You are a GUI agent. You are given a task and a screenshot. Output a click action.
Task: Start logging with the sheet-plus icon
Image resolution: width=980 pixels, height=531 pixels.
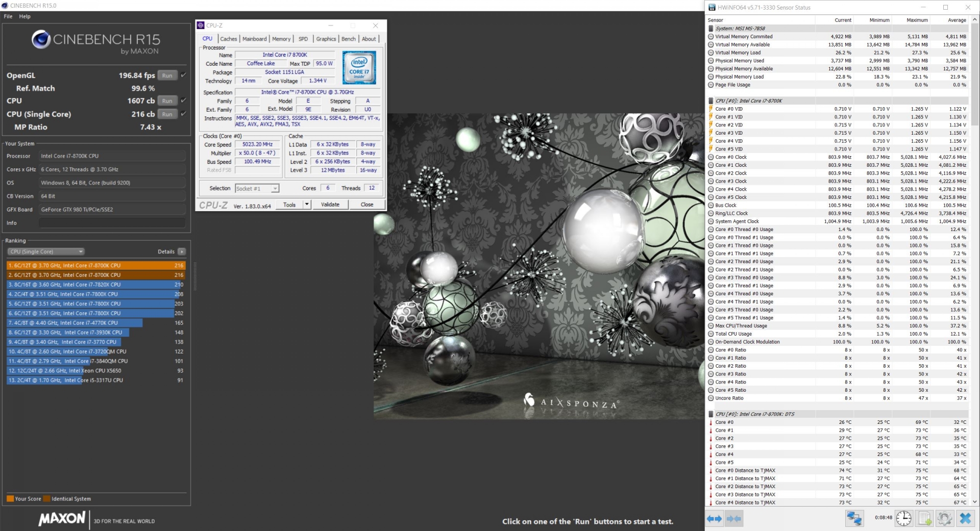[924, 519]
